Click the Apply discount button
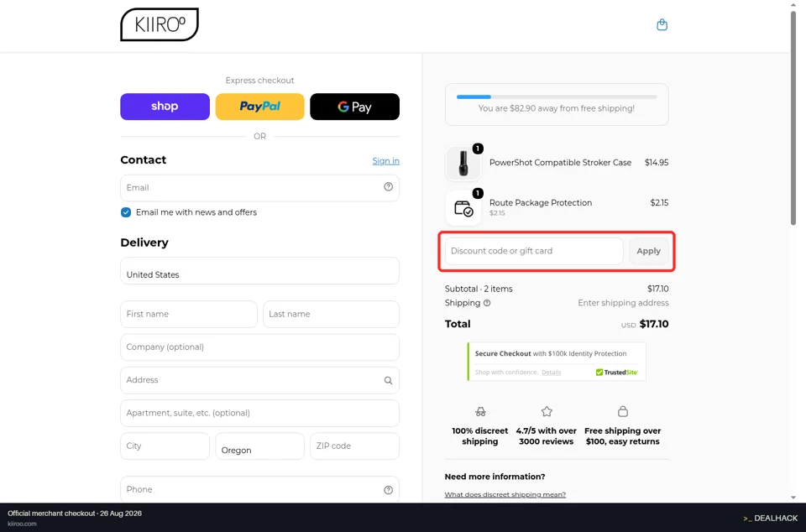The width and height of the screenshot is (806, 532). [x=649, y=251]
